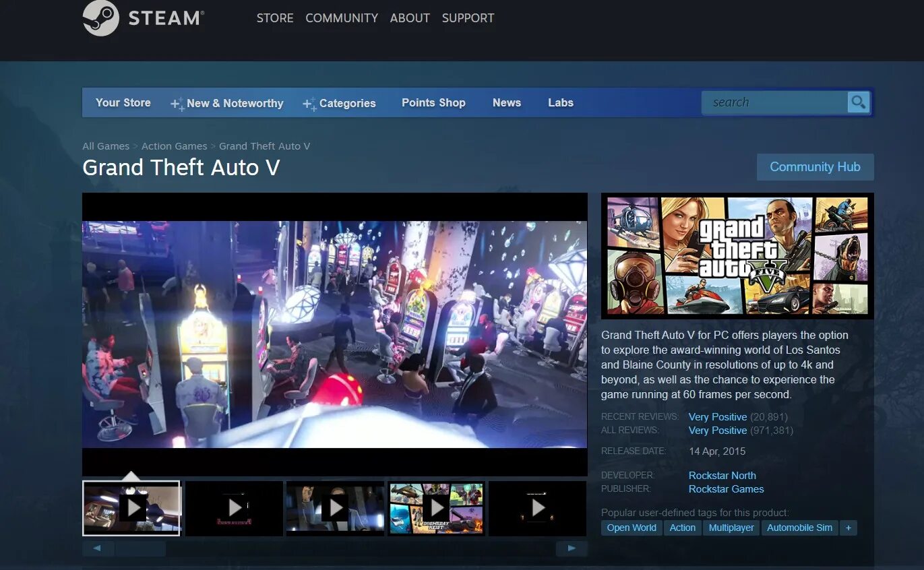
Task: Play the first casino video thumbnail
Action: (131, 508)
